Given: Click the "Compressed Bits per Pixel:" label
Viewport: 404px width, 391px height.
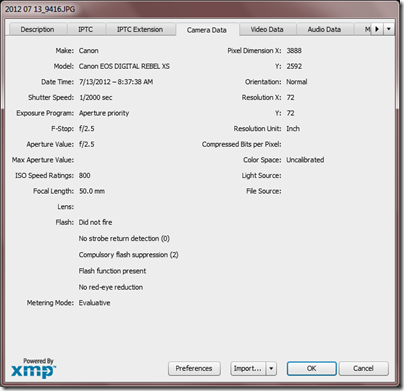Looking at the screenshot, I should pos(242,144).
